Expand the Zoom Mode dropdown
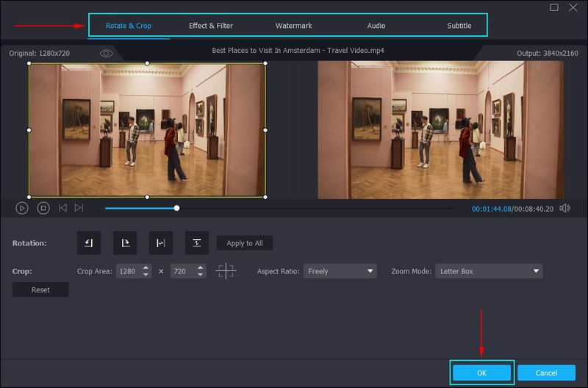588x388 pixels. (x=489, y=271)
